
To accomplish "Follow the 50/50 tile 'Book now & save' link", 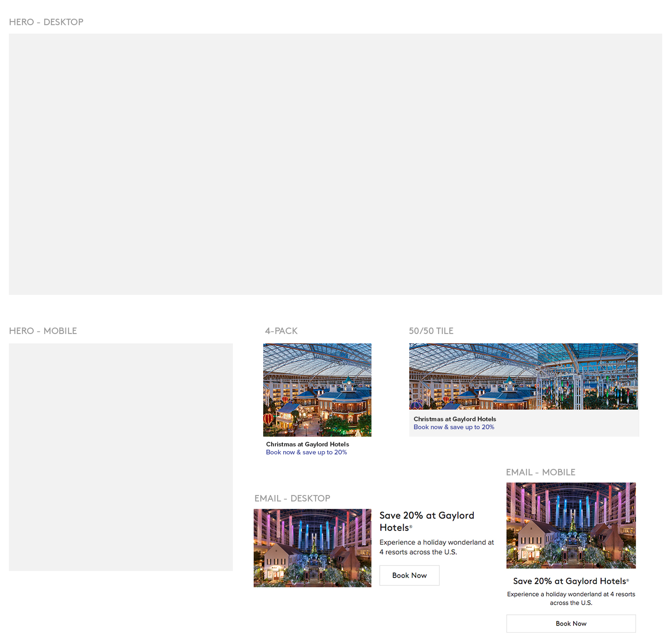I will click(454, 427).
